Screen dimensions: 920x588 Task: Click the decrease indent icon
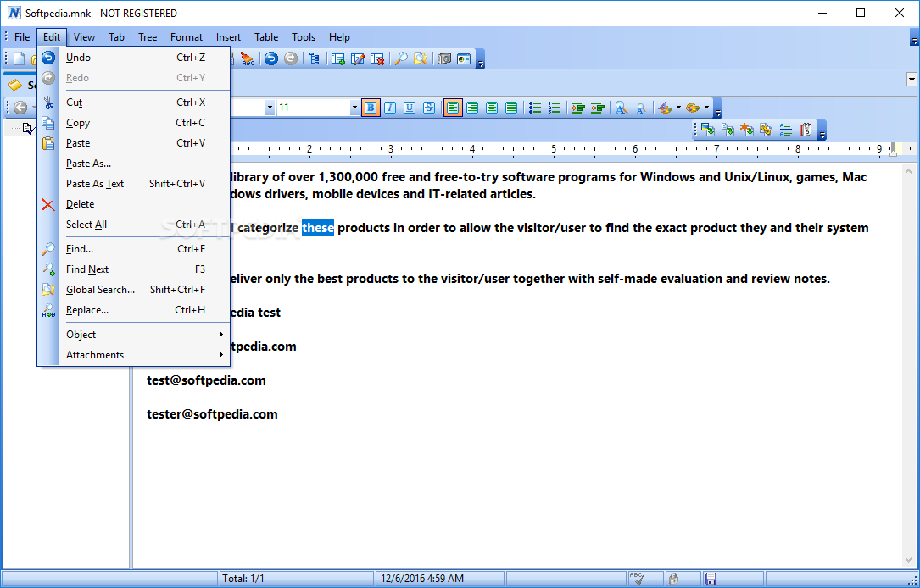point(597,108)
